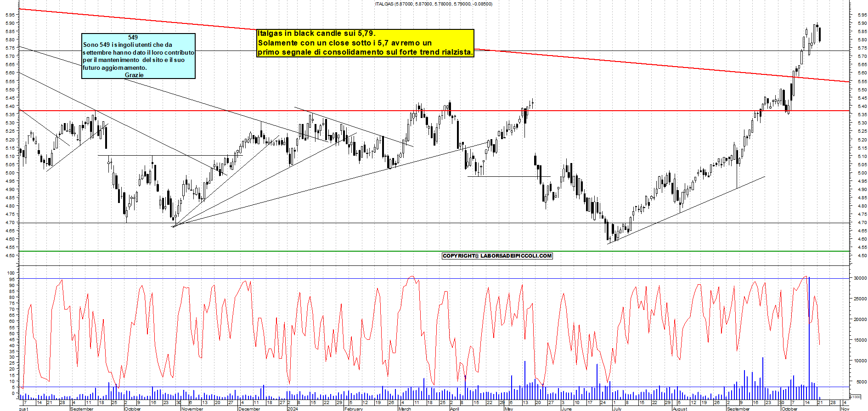Click the '95' oscillator axis value
Viewport: 868px width, 411px height.
click(x=12, y=279)
